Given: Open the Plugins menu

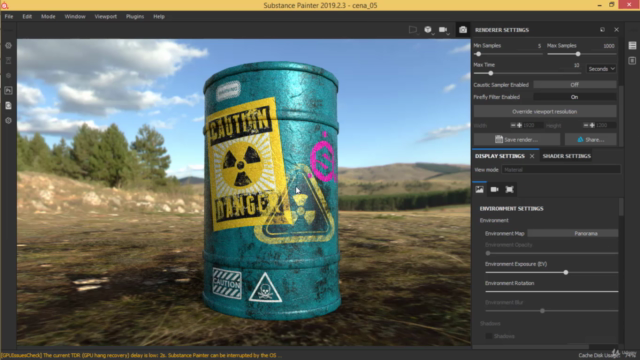Looking at the screenshot, I should [135, 17].
